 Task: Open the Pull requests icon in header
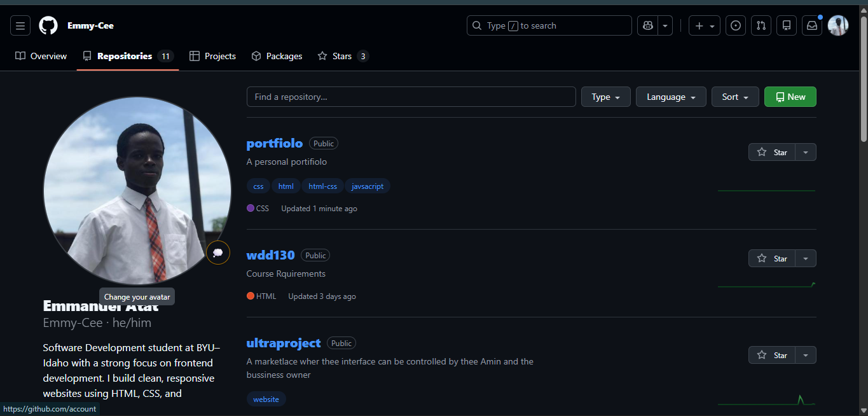click(761, 26)
